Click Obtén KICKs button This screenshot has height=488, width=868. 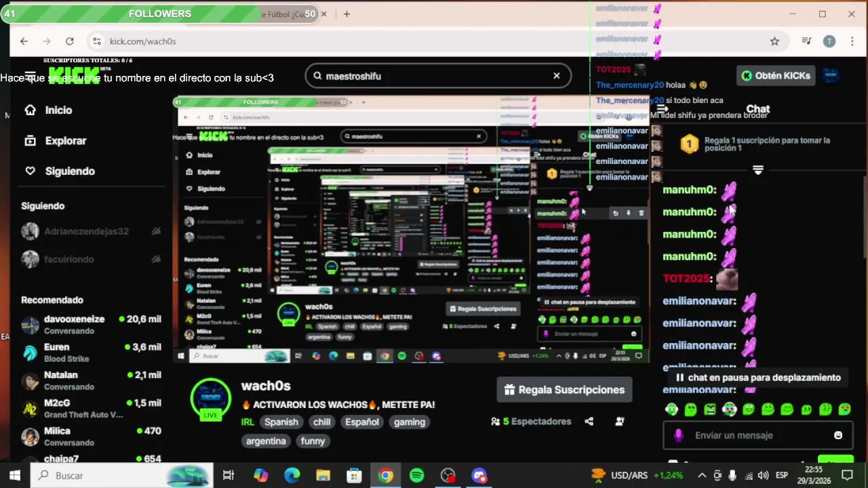pos(776,75)
